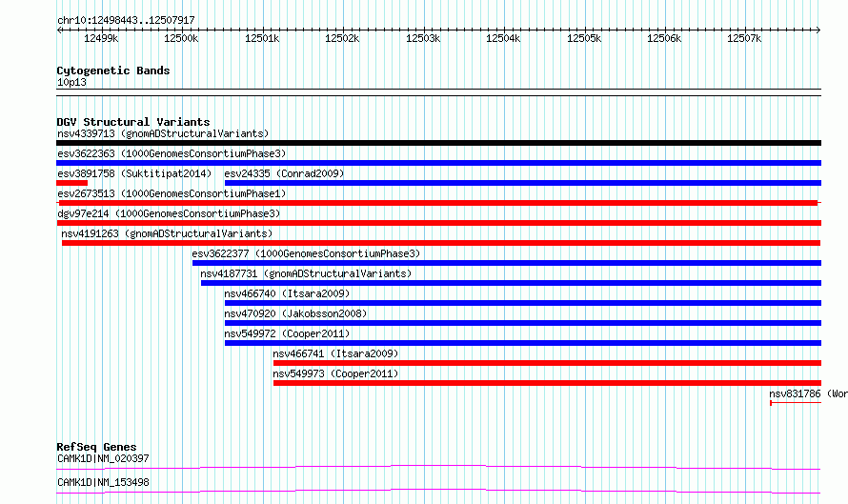This screenshot has height=504, width=848.
Task: Click the 12503k ruler tick label
Action: (423, 38)
